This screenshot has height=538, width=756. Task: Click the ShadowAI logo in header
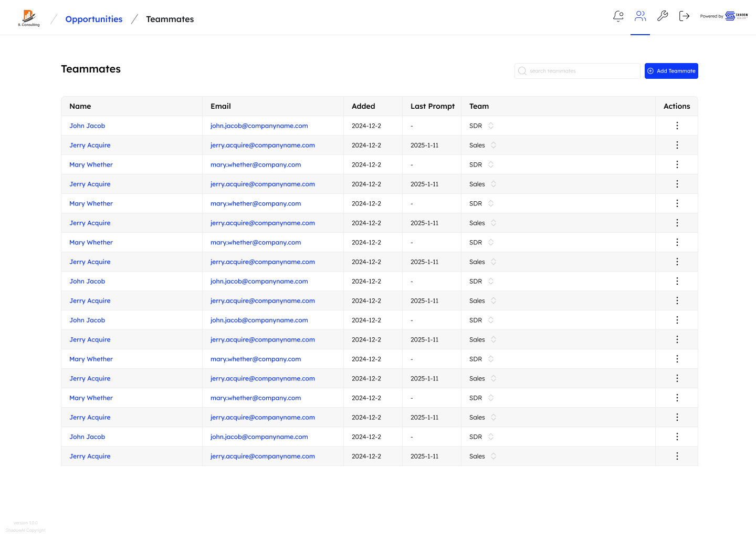point(736,16)
